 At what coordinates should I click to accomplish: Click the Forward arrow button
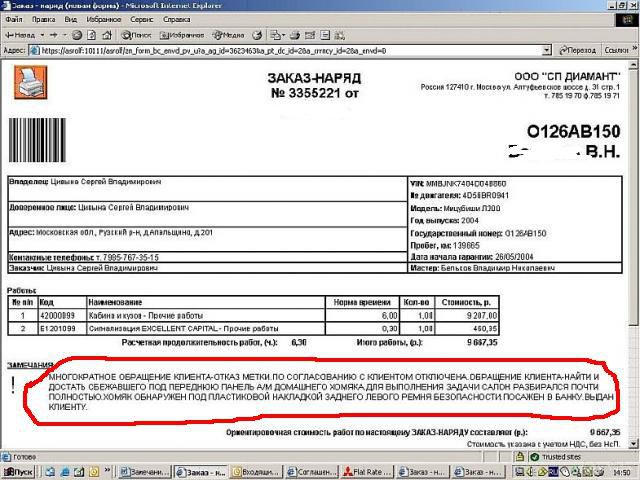(53, 36)
